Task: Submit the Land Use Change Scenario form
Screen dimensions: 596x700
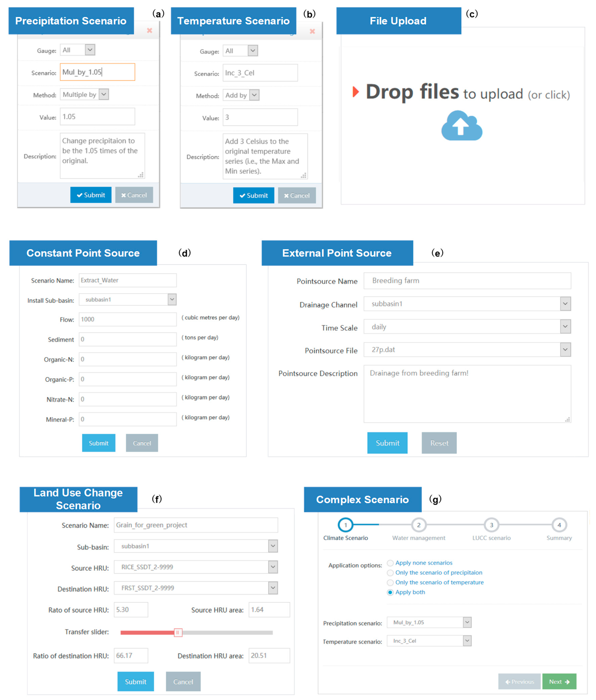Action: (135, 682)
